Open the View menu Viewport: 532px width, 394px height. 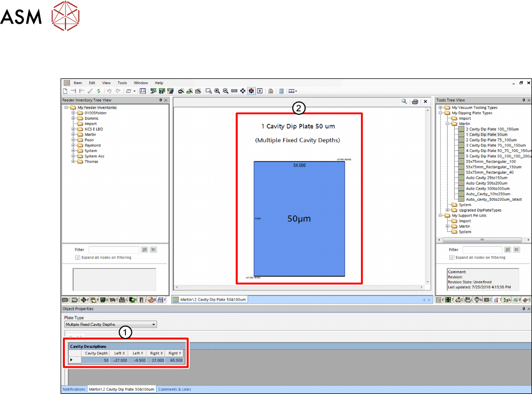pos(107,83)
